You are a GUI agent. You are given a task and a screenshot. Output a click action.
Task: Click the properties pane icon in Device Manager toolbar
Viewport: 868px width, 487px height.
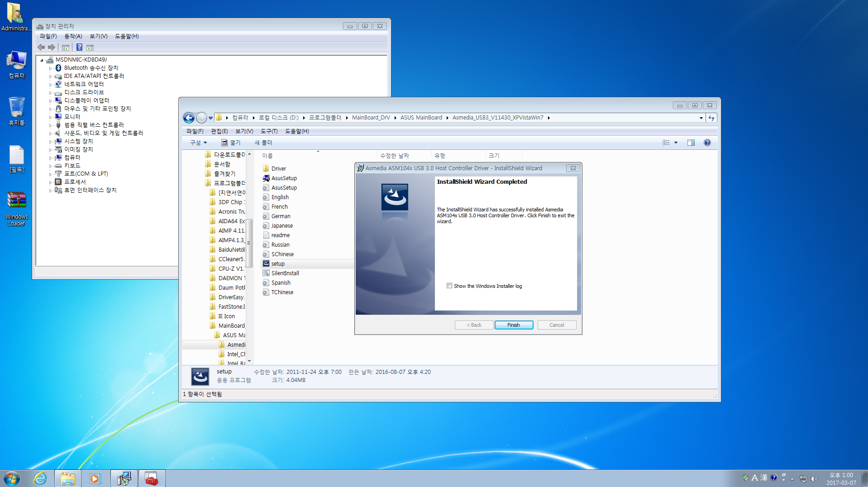90,48
